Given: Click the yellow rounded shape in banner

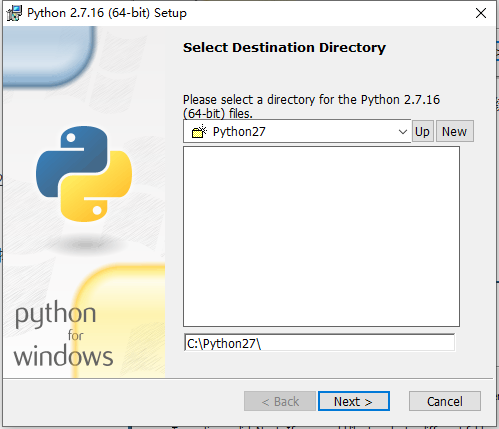Looking at the screenshot, I should coord(119,321).
